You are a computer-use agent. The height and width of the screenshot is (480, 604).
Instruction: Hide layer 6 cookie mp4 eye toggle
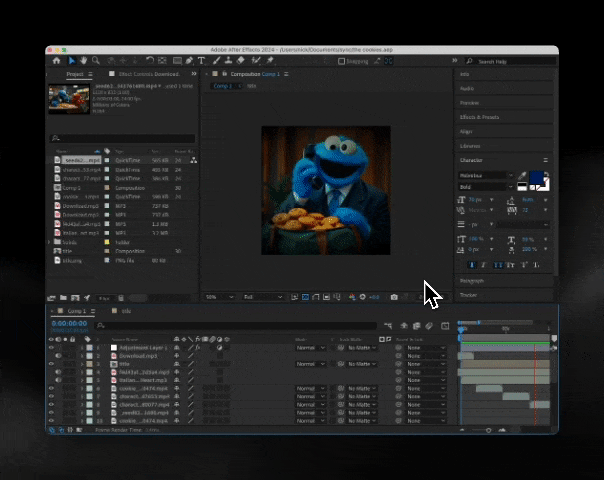(51, 388)
